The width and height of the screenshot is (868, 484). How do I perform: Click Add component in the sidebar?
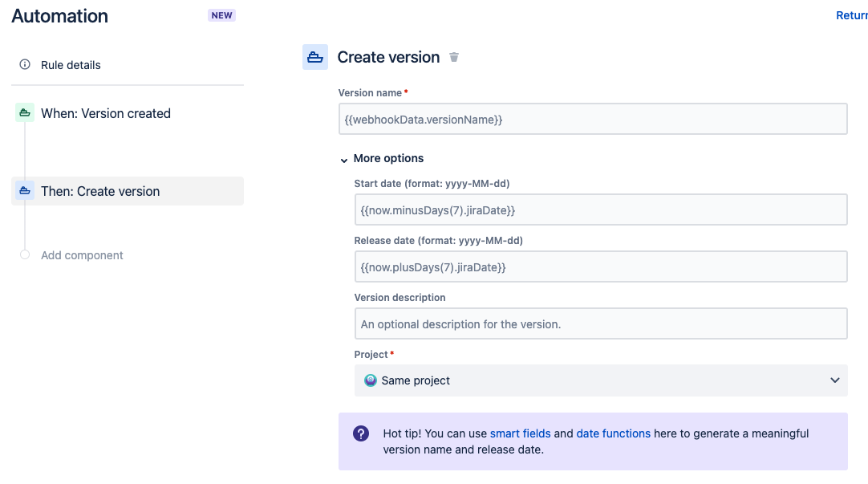(x=82, y=254)
